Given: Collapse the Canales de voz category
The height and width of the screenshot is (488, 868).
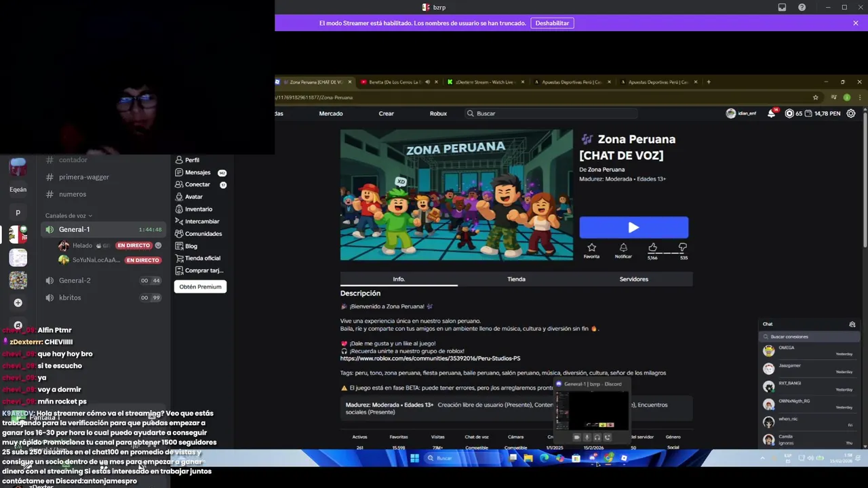Looking at the screenshot, I should coord(68,216).
